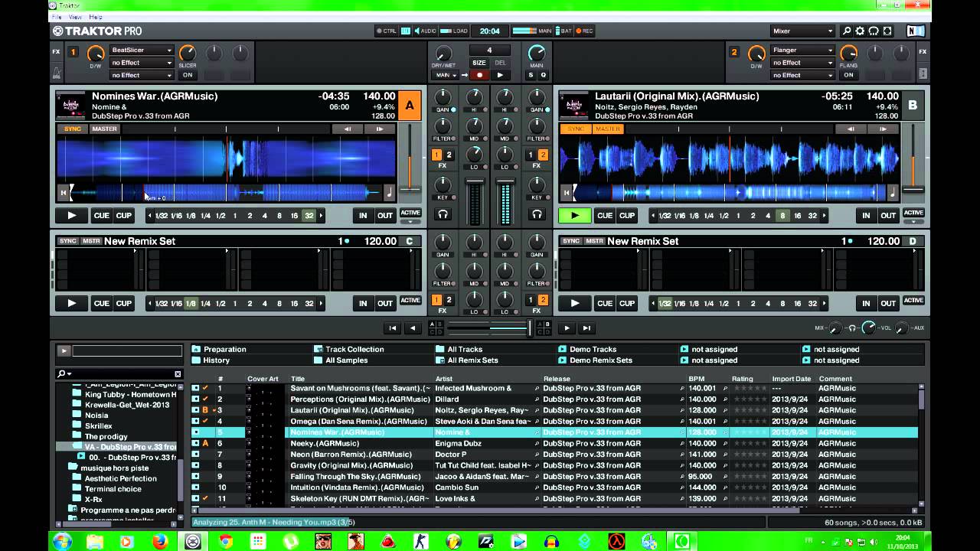Image resolution: width=980 pixels, height=551 pixels.
Task: Open Chrome from the Windows taskbar
Action: [226, 541]
